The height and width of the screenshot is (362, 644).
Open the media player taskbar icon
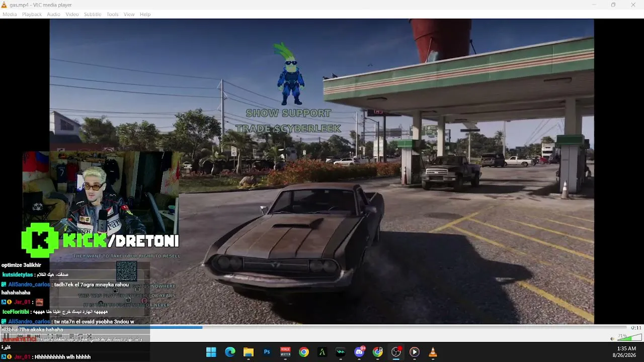click(x=415, y=352)
